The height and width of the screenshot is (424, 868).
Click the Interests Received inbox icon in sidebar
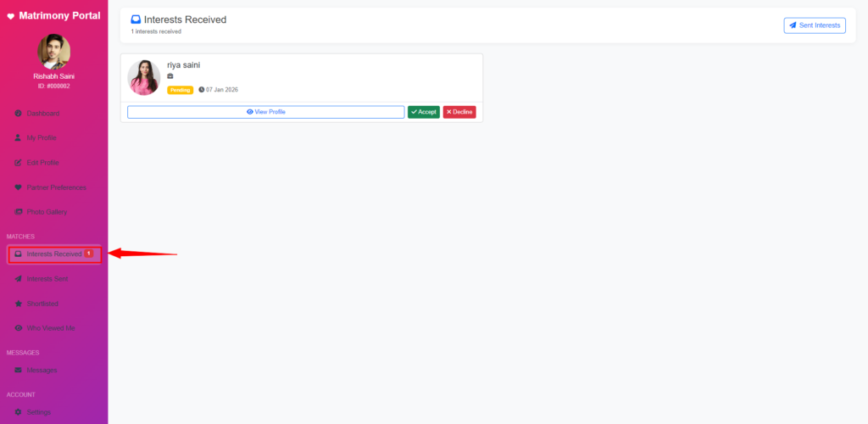[18, 254]
